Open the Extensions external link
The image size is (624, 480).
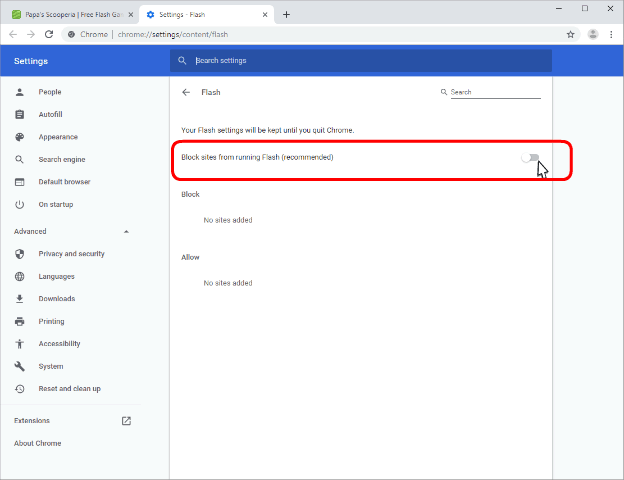point(126,421)
